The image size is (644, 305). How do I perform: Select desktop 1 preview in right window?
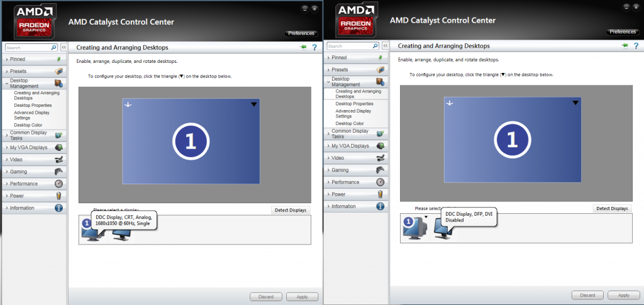click(513, 140)
